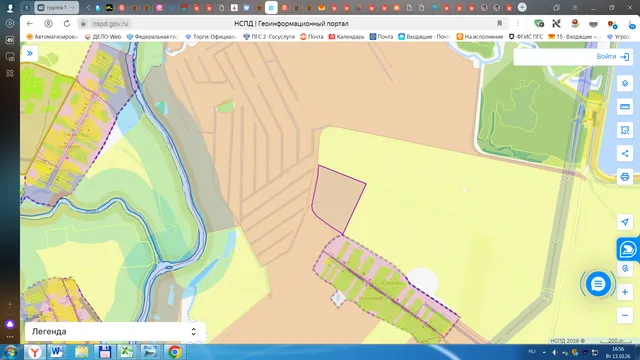Screen dimensions: 640x360
Task: Click the print map icon
Action: (x=624, y=177)
